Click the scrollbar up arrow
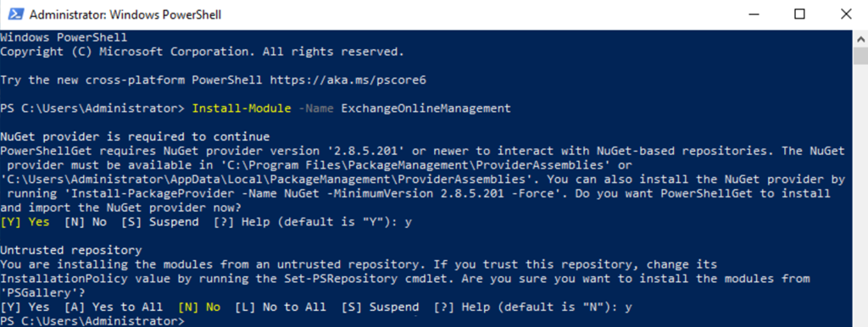 [x=860, y=39]
